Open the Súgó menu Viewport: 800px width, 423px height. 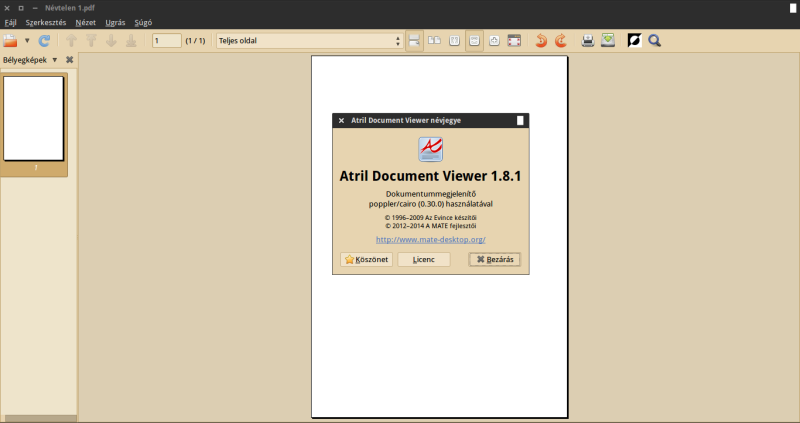pos(143,23)
